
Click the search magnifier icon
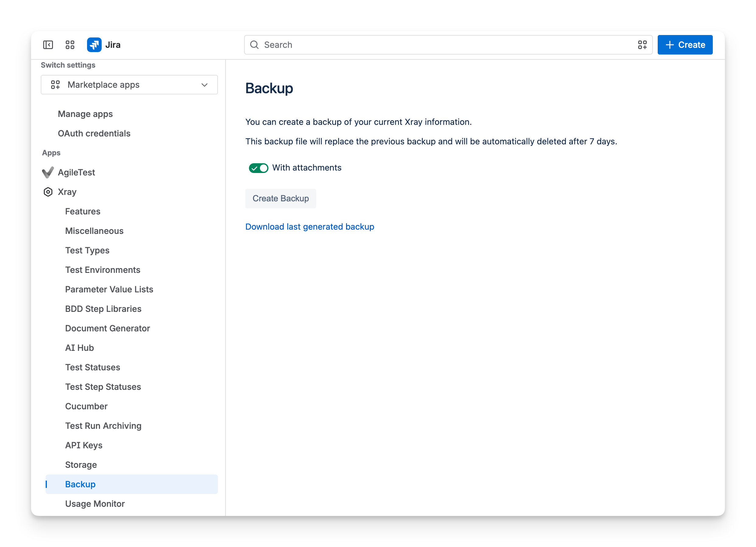point(254,45)
